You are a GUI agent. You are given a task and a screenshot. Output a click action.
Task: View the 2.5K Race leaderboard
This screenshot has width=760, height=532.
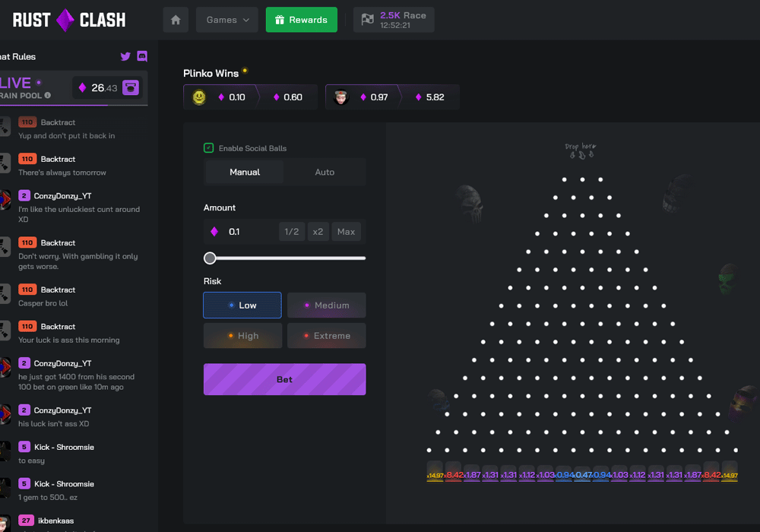pyautogui.click(x=394, y=20)
